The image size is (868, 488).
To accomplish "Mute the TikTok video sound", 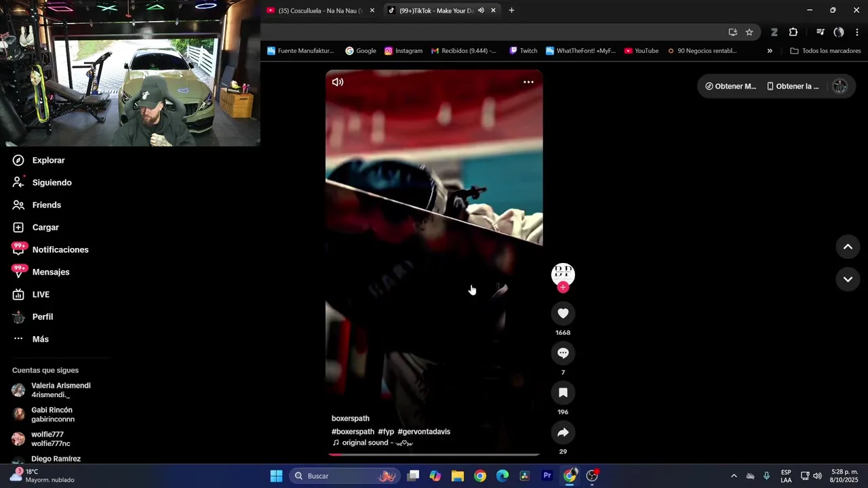I will (338, 82).
